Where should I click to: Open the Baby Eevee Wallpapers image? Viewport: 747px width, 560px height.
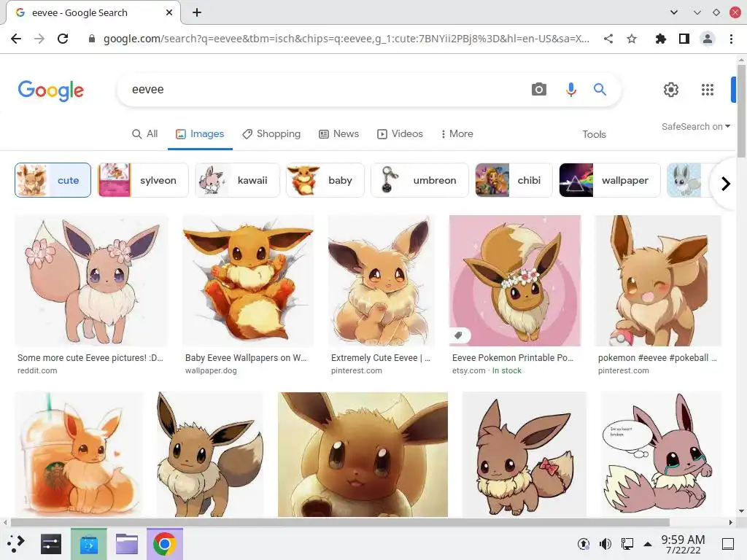pos(248,281)
